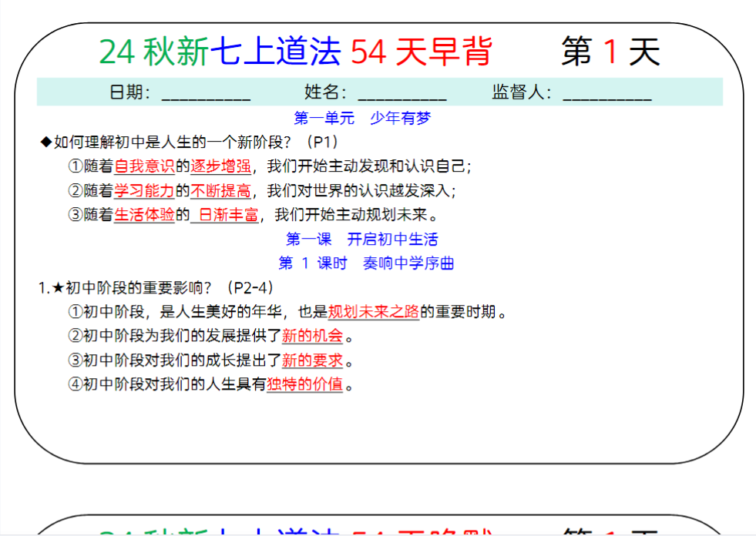The height and width of the screenshot is (536, 756).
Task: Select the heading 第一单元 少年有梦
Action: click(362, 117)
